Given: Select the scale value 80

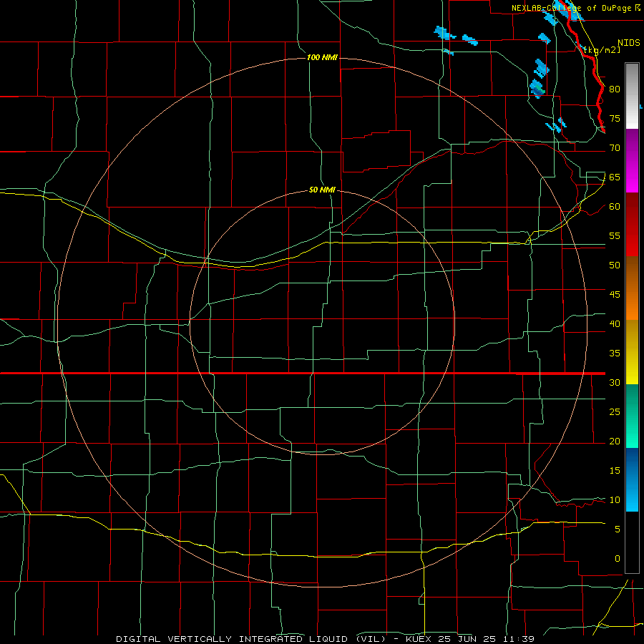Looking at the screenshot, I should [615, 89].
